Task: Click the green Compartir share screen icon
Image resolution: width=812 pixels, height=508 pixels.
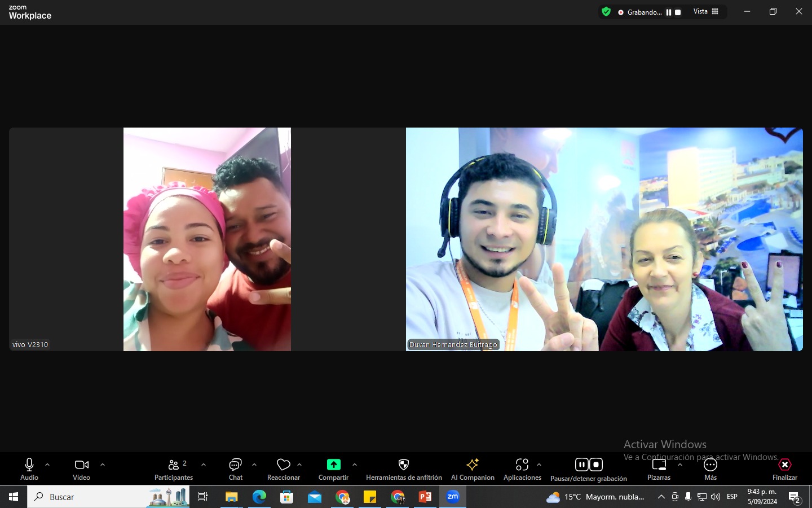Action: coord(333,465)
